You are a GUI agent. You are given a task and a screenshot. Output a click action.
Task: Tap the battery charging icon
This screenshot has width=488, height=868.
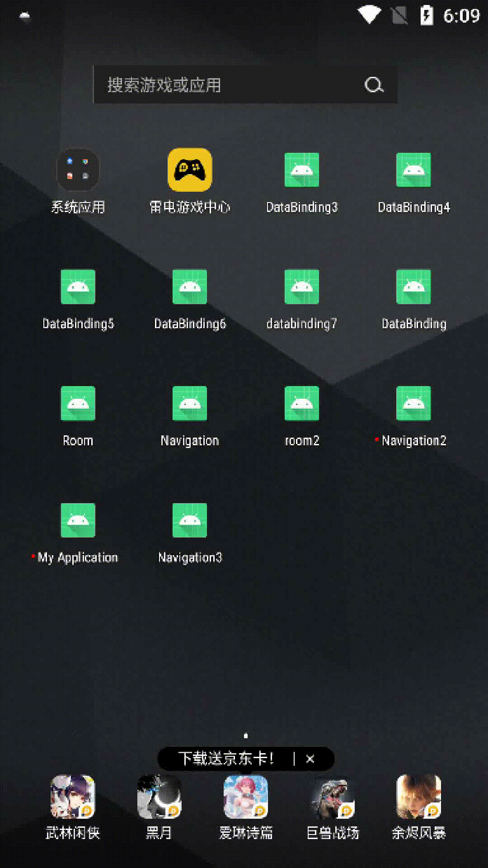tap(427, 15)
